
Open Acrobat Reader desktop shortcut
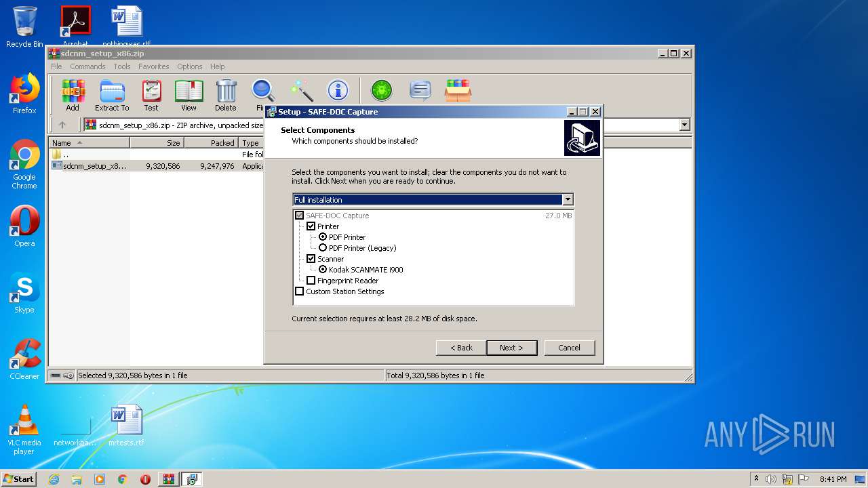[75, 26]
